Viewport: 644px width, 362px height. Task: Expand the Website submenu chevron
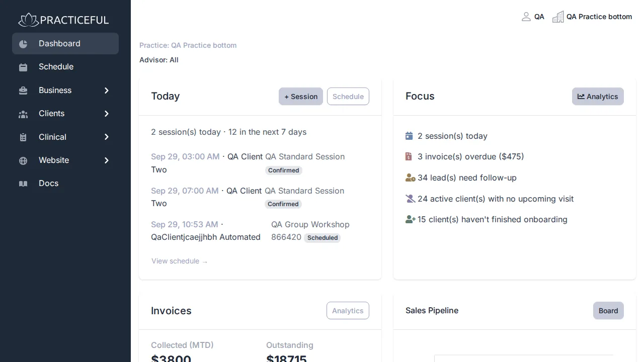tap(107, 160)
